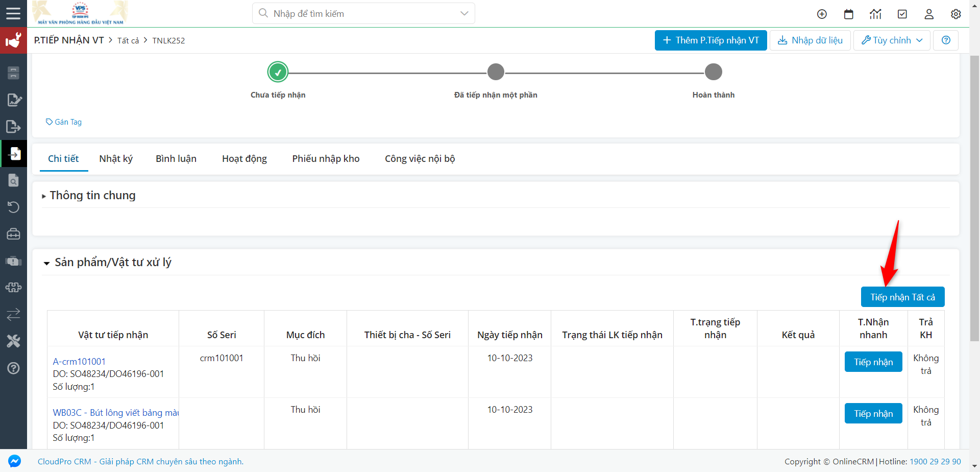Open the Tùy chỉnh dropdown
This screenshot has height=472, width=980.
pos(892,40)
